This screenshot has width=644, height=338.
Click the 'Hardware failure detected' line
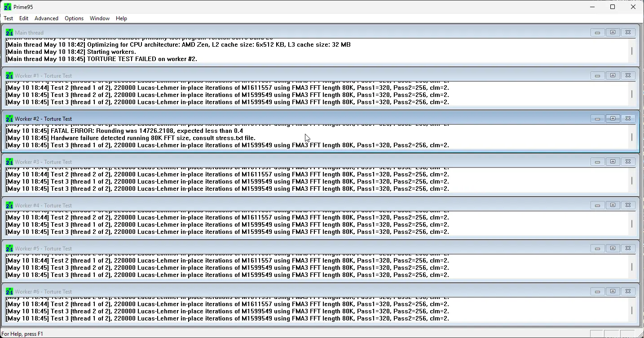tap(131, 138)
